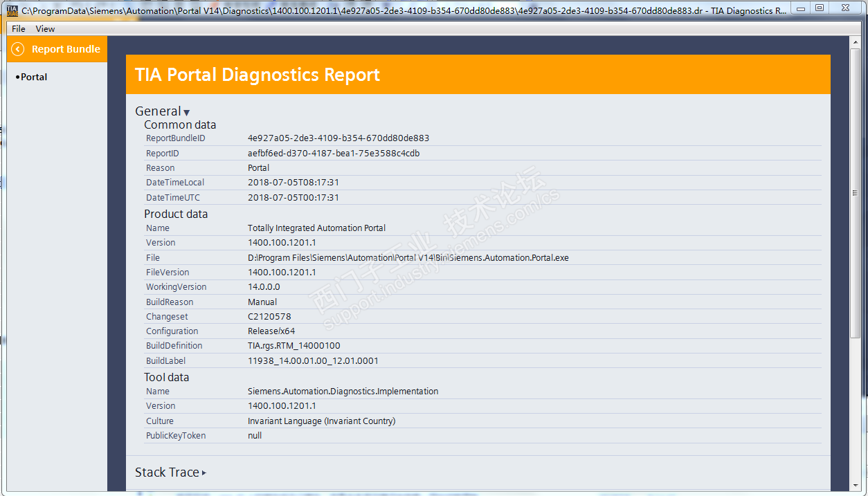Click BuildReason value Manual

(262, 302)
